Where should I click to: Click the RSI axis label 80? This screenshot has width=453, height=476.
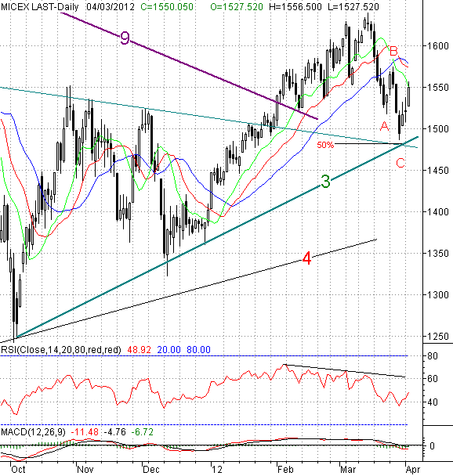[433, 355]
